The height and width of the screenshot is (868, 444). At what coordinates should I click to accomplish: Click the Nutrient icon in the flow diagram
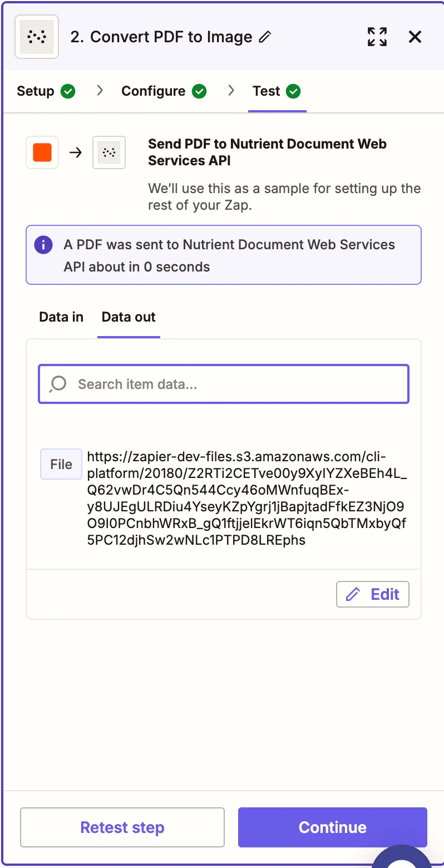point(109,152)
